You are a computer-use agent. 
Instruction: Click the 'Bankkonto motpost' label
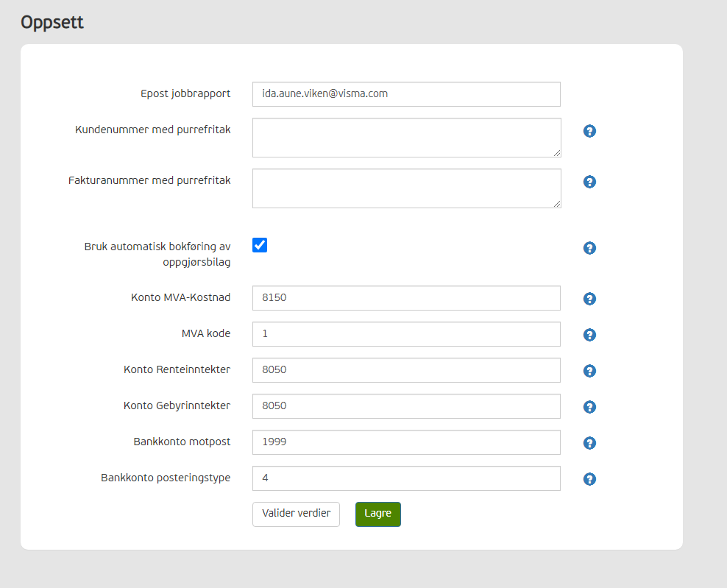(182, 442)
